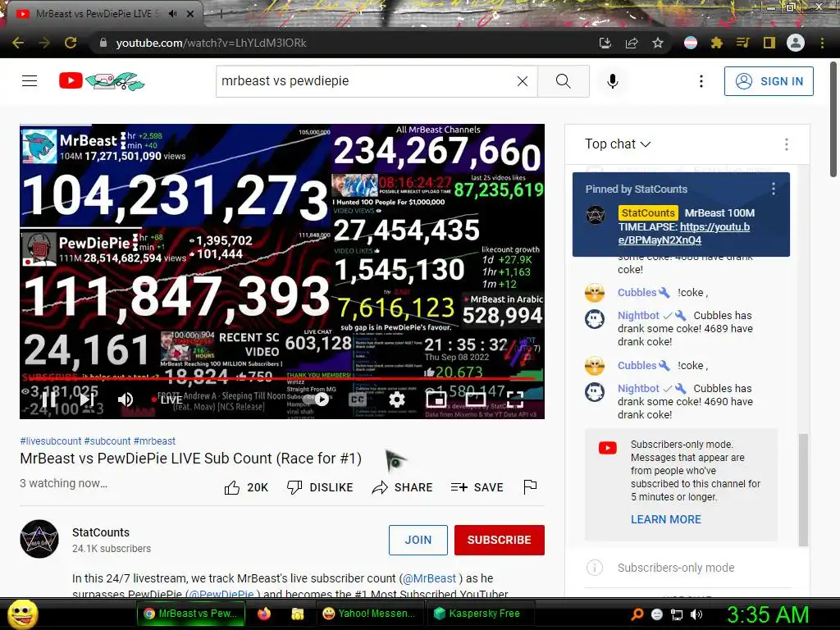840x630 pixels.
Task: Click SIGN IN button
Action: [769, 81]
